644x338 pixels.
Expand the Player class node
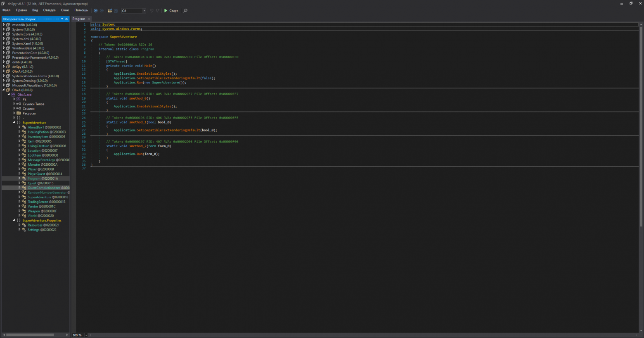[x=19, y=169]
